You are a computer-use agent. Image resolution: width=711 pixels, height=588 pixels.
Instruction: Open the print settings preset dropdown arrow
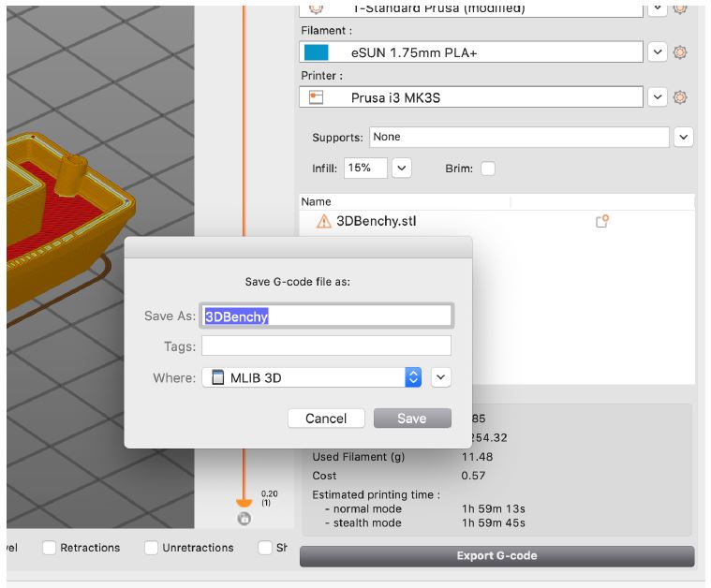(x=657, y=9)
